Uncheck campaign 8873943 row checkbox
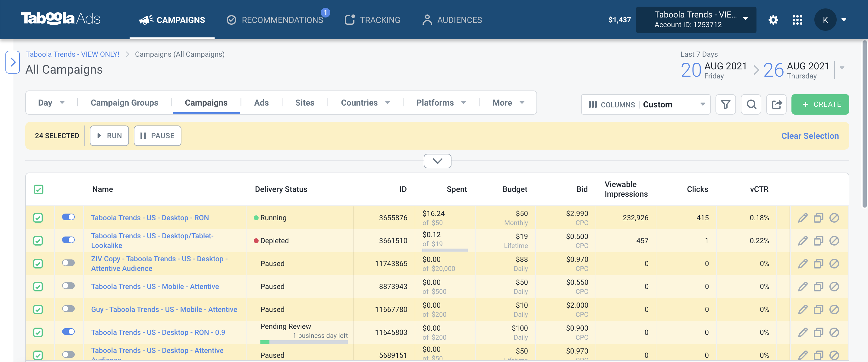The image size is (868, 362). (x=38, y=286)
